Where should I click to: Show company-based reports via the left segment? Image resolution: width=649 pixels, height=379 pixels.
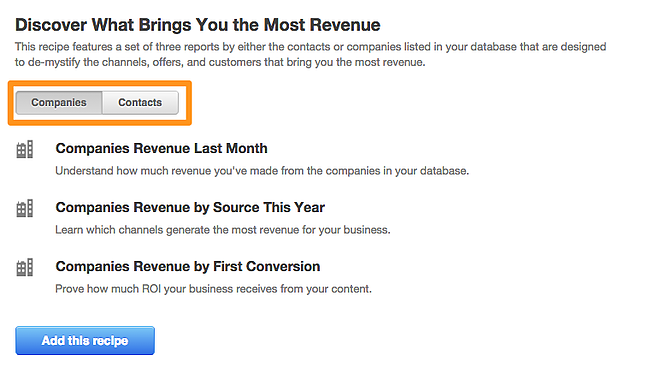coord(59,103)
